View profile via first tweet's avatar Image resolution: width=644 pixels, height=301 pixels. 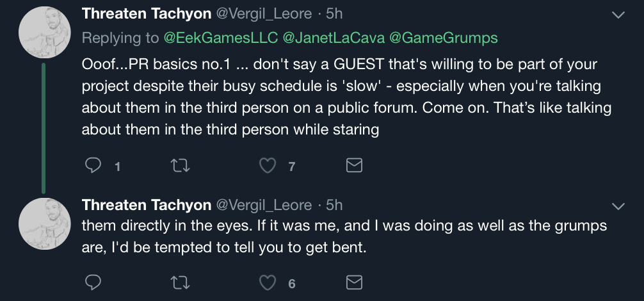click(44, 33)
